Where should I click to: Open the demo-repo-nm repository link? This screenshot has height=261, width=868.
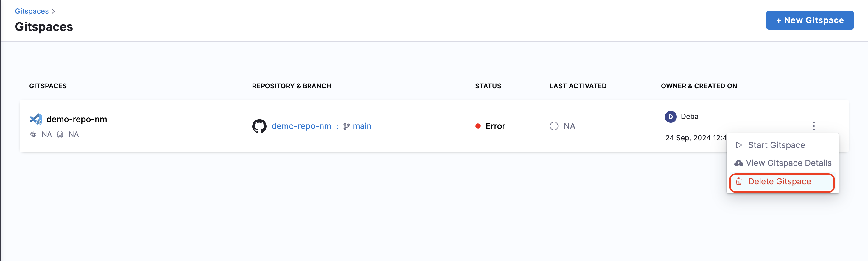301,126
